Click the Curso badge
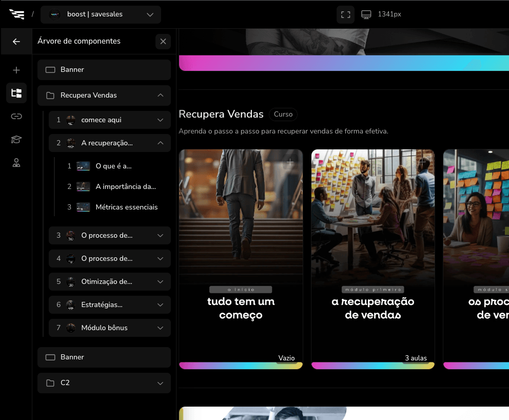 (283, 114)
